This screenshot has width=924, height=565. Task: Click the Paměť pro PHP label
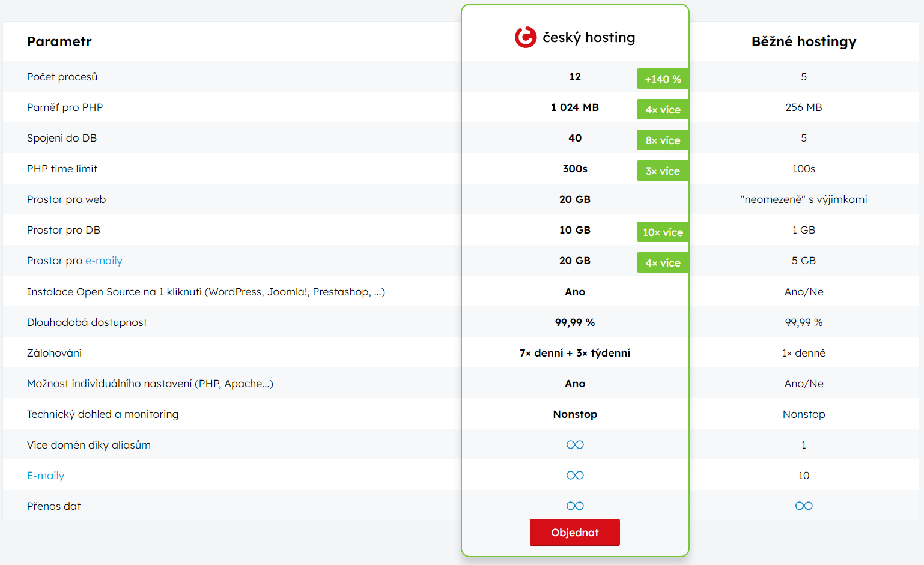[65, 107]
